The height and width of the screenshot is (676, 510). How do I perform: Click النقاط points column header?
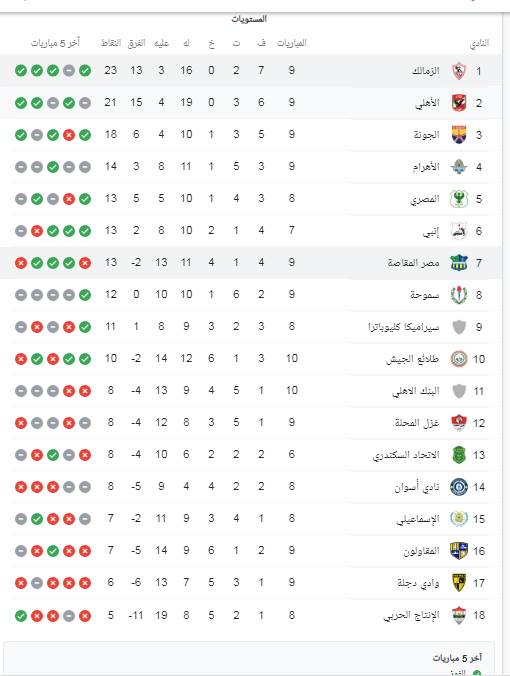click(111, 43)
